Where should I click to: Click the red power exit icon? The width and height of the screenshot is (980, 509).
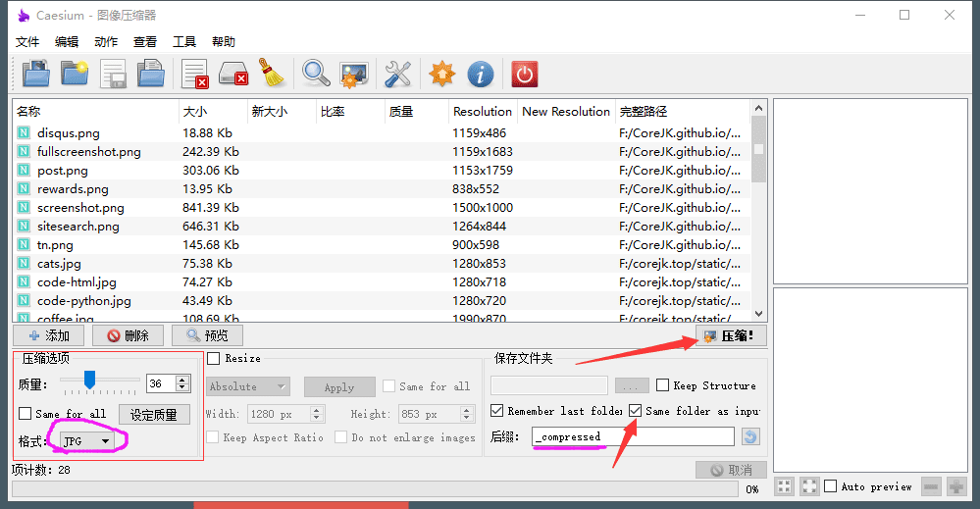tap(525, 74)
